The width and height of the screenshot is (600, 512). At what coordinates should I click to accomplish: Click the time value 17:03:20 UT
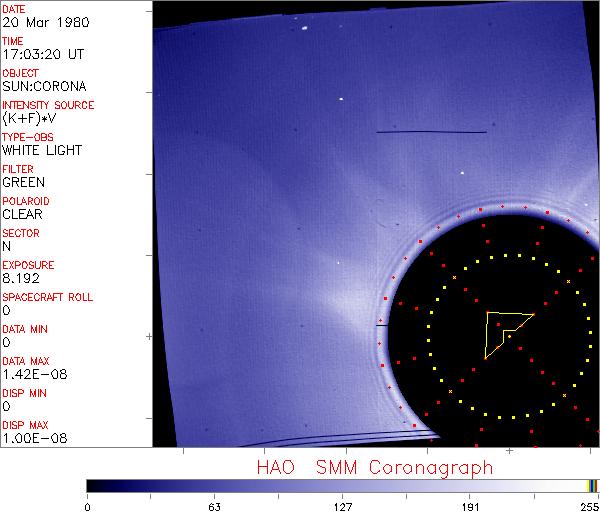click(43, 55)
